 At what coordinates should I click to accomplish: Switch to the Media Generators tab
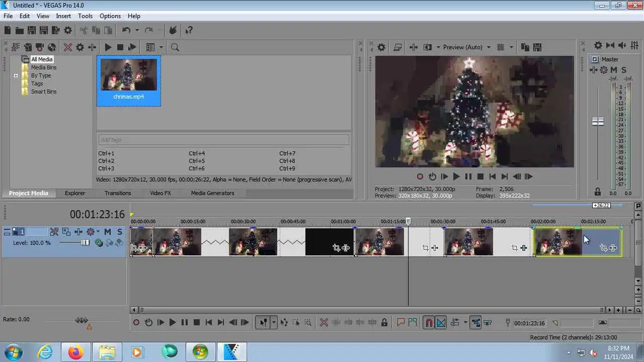coord(212,193)
